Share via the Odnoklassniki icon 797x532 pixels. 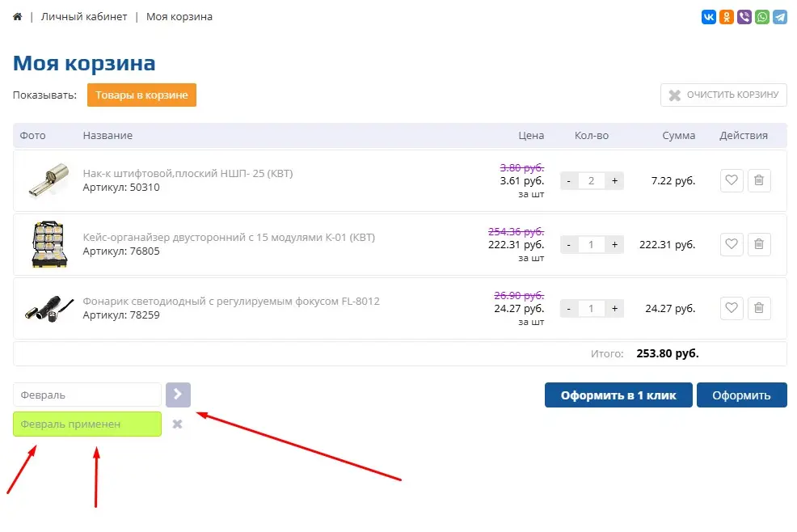point(727,17)
